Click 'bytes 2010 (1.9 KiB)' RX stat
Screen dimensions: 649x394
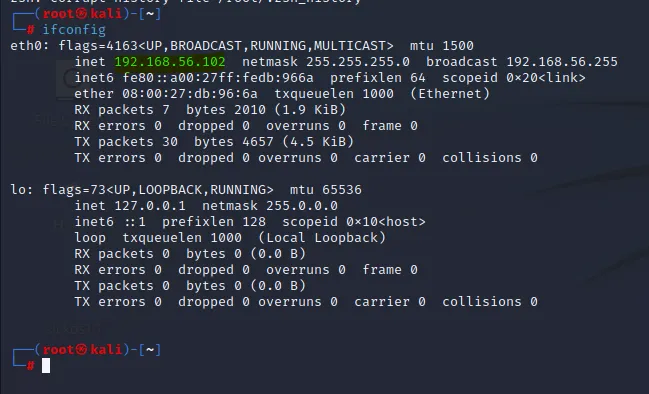tap(266, 110)
